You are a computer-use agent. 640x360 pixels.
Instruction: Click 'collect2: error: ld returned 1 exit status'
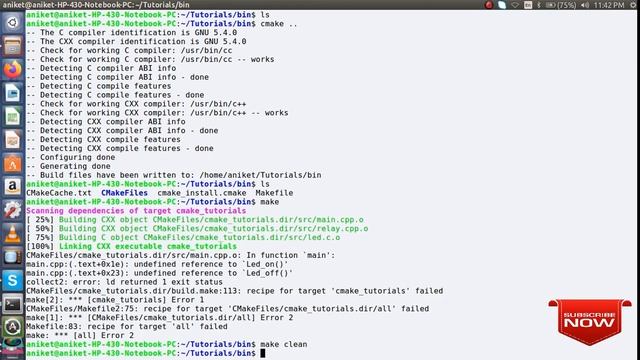(124, 282)
